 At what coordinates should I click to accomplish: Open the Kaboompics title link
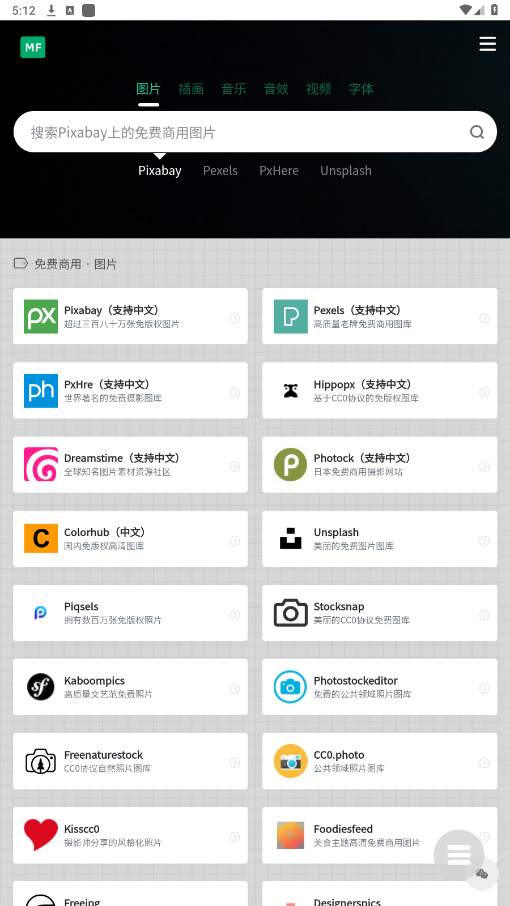click(x=94, y=681)
